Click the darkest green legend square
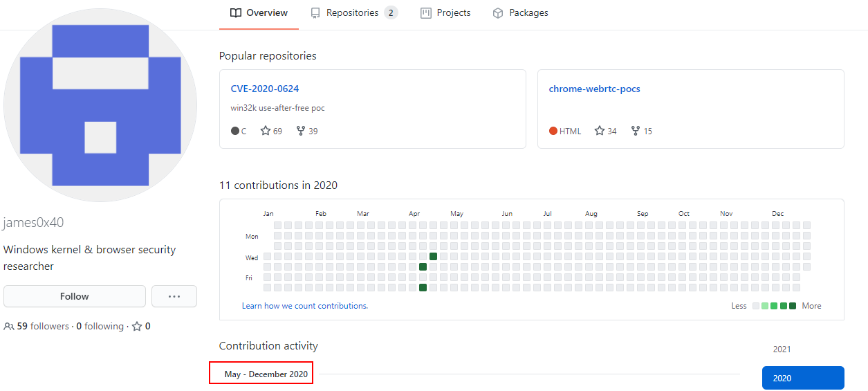Image resolution: width=868 pixels, height=391 pixels. [x=793, y=306]
